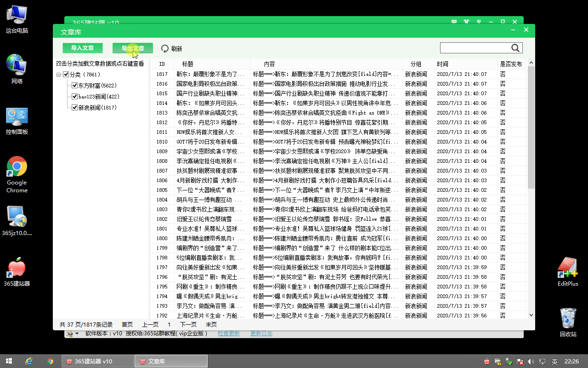Select the hao123新闻(422) category label
This screenshot has width=588, height=368.
[99, 97]
